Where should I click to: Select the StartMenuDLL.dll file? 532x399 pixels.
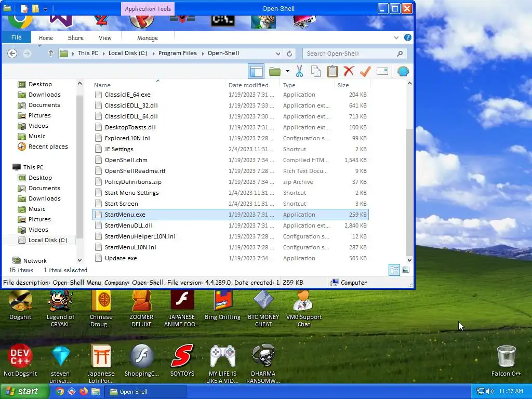point(231,225)
